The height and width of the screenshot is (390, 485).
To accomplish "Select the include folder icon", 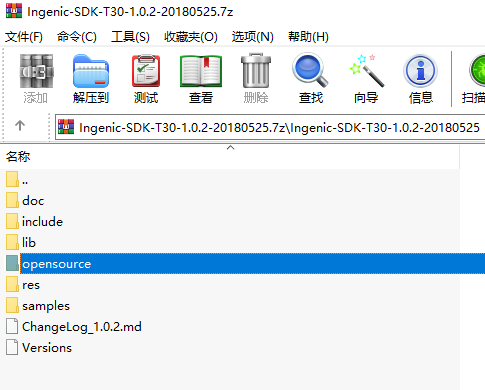I will [12, 221].
